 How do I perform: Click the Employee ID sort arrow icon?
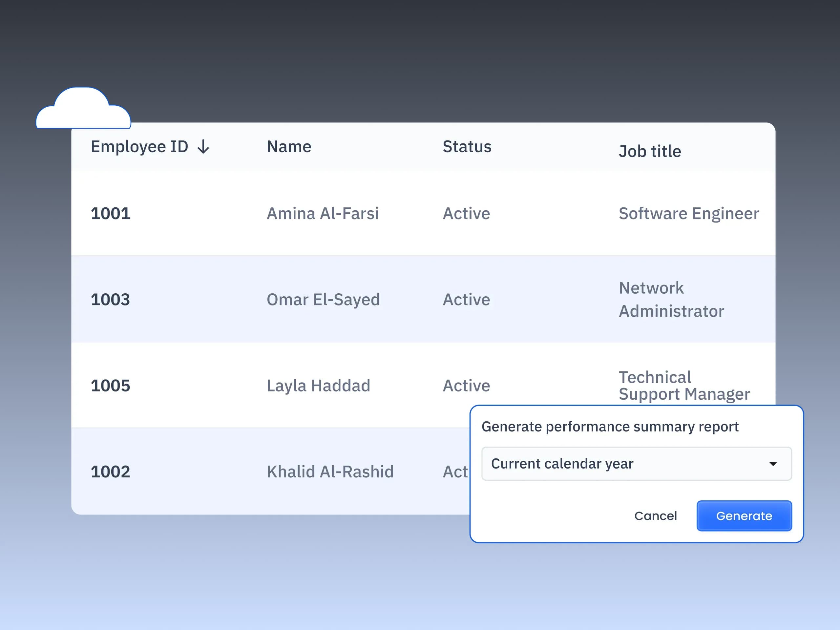(x=203, y=147)
